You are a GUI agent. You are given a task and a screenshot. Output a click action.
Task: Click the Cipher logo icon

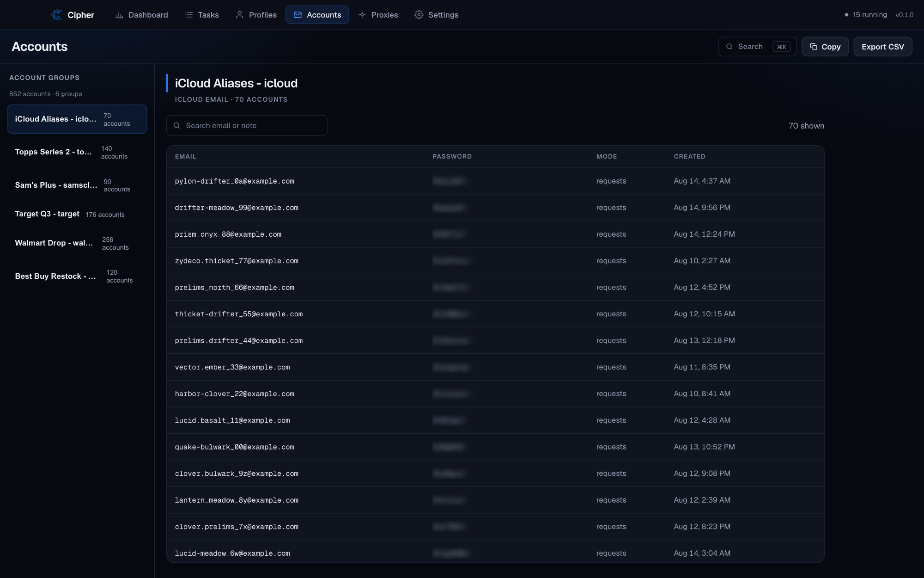pyautogui.click(x=57, y=15)
